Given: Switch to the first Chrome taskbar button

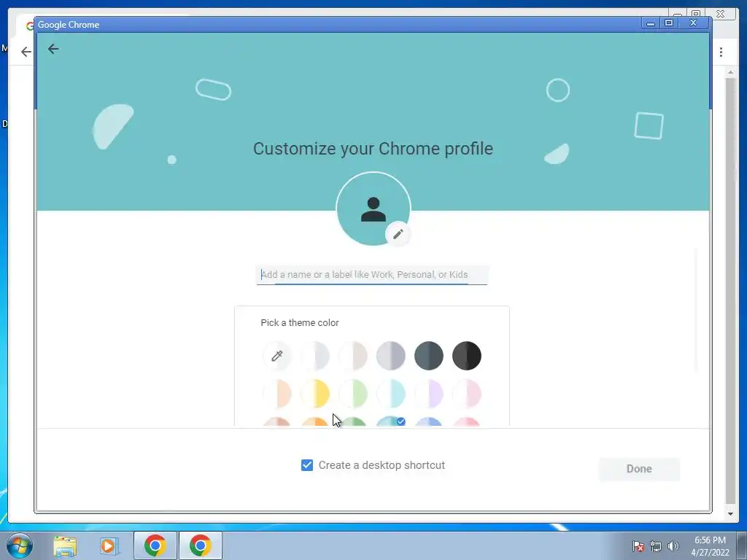Looking at the screenshot, I should 155,545.
